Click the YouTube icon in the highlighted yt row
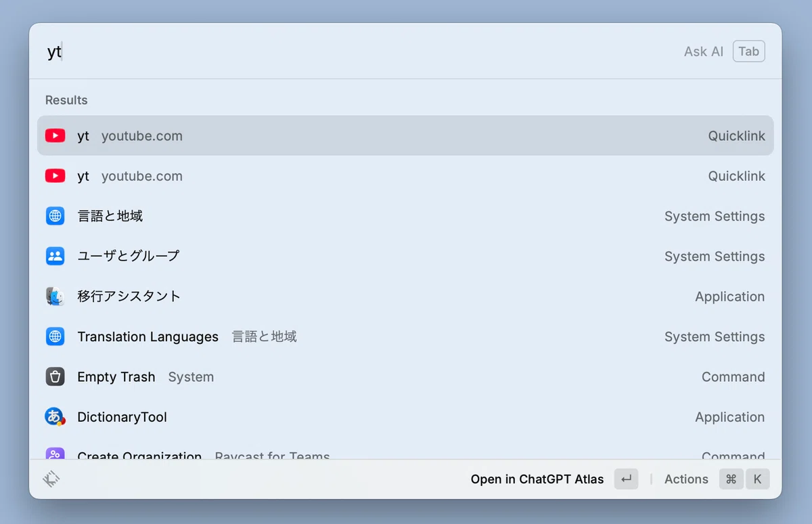812x524 pixels. [55, 136]
